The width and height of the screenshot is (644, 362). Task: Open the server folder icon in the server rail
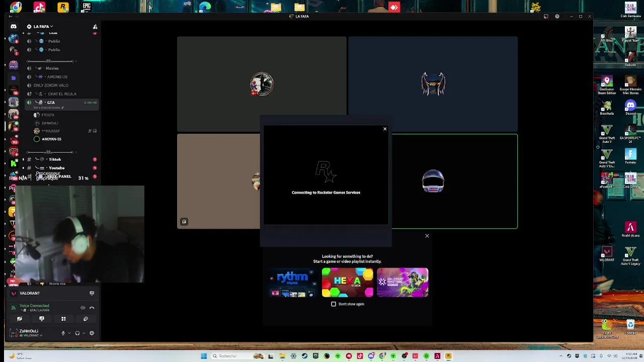(14, 78)
